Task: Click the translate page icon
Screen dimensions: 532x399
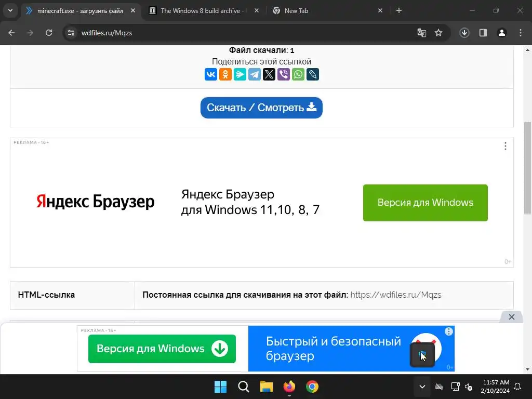Action: pos(422,33)
